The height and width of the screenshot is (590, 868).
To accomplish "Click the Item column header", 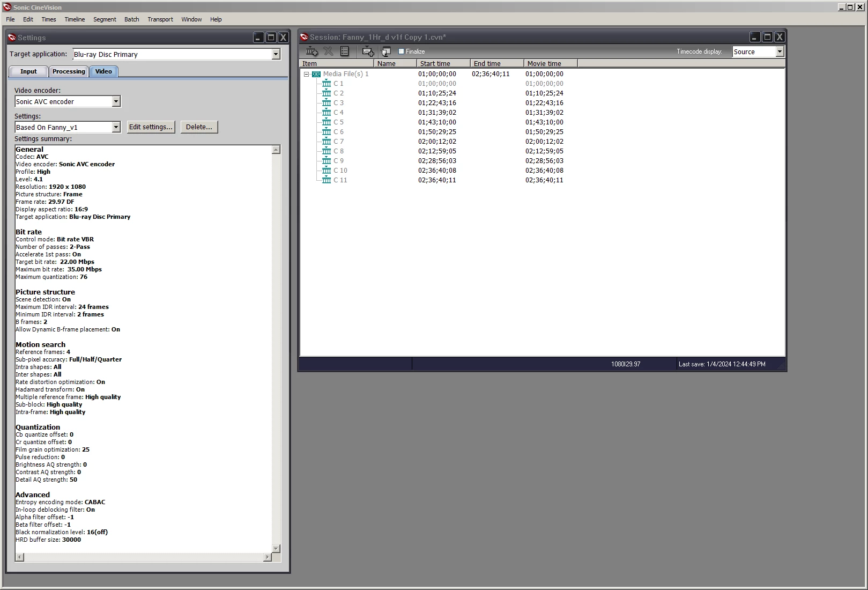I will 337,63.
